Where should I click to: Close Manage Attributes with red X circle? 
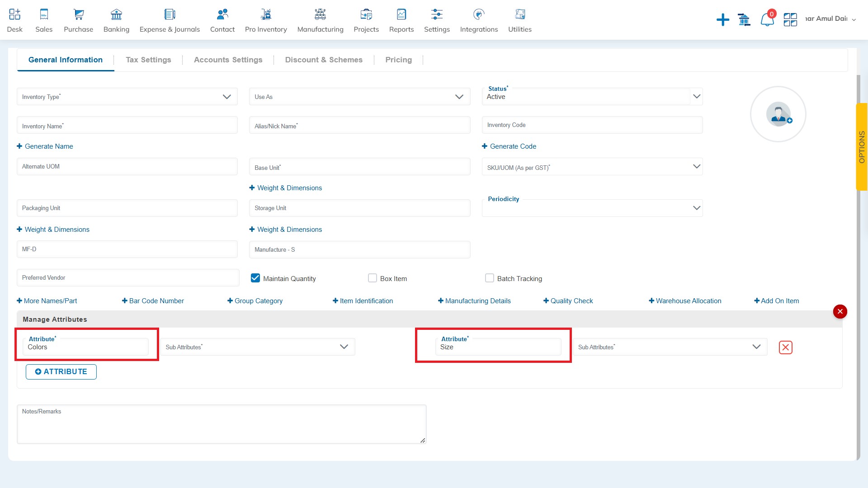tap(840, 311)
